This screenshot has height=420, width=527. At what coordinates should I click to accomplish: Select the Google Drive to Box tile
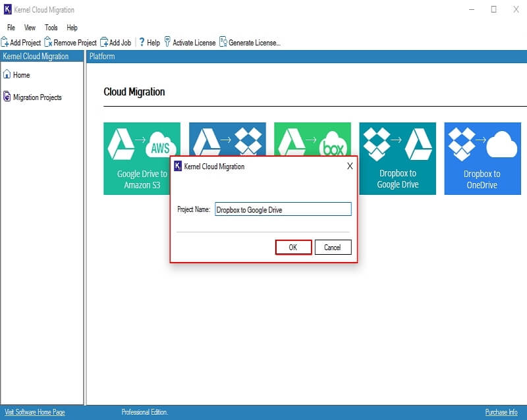tap(312, 139)
